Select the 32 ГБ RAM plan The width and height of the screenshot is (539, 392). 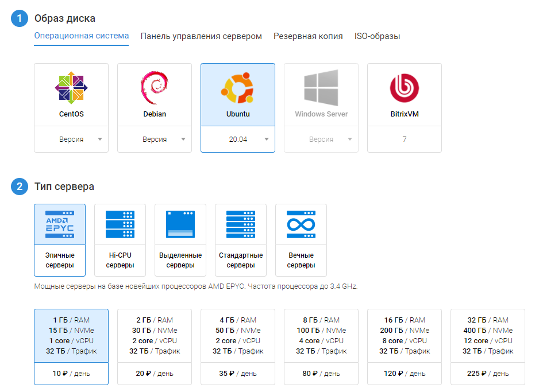[488, 336]
